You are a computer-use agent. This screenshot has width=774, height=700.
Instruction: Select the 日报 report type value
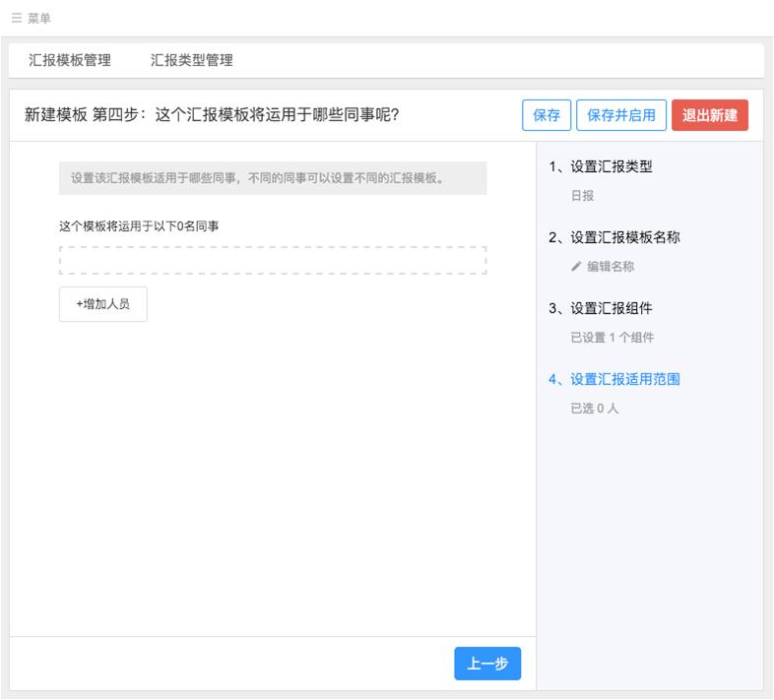coord(582,195)
